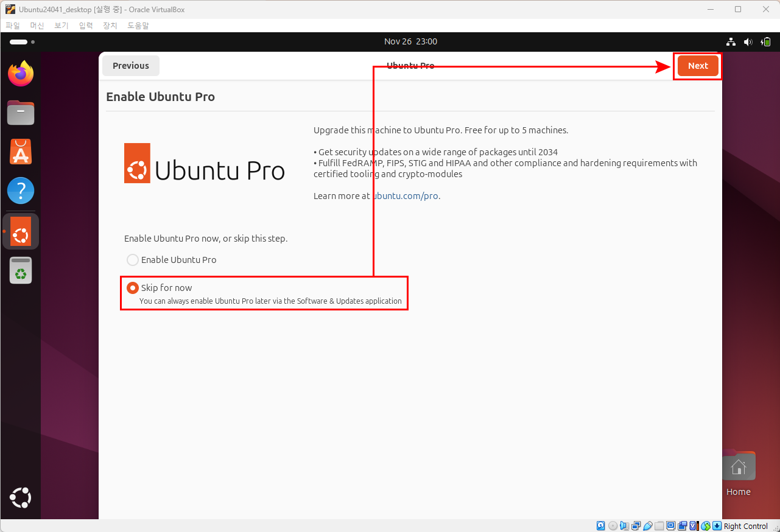
Task: Open the 파일 menu in VirtualBox
Action: (x=13, y=26)
